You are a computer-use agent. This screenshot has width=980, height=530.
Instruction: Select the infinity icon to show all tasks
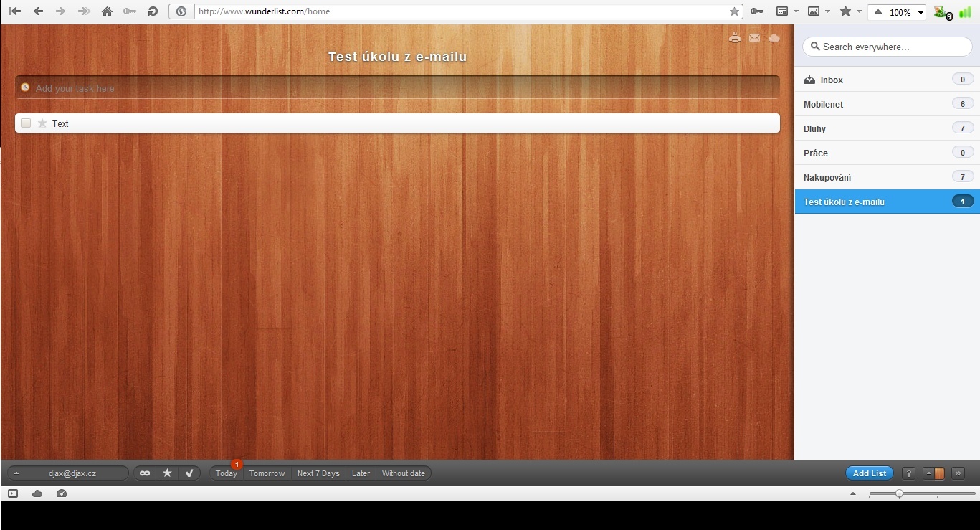coord(145,473)
